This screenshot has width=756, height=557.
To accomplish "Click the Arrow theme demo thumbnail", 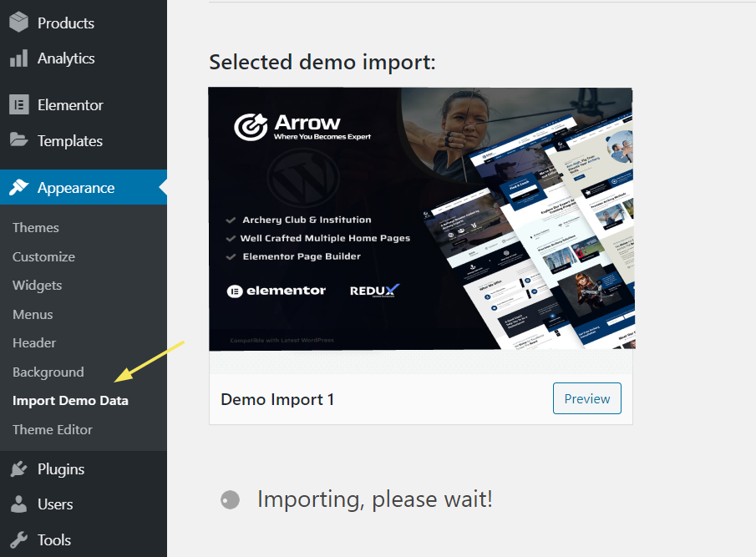I will 420,219.
